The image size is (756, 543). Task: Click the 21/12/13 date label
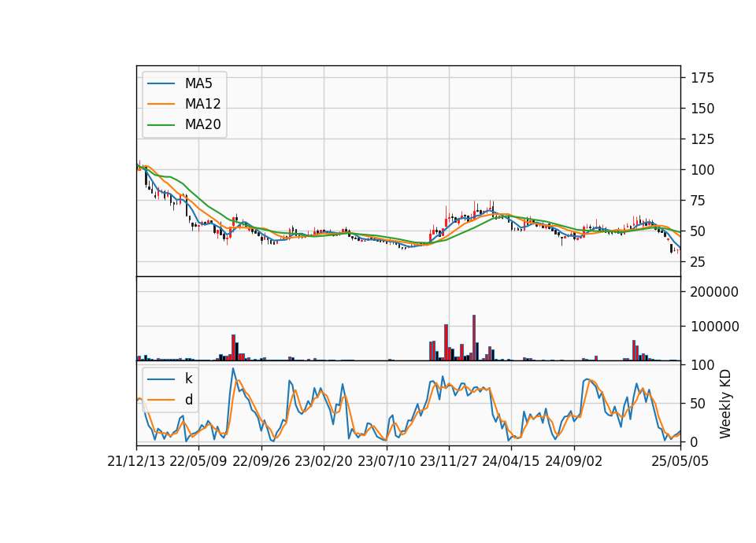[136, 462]
